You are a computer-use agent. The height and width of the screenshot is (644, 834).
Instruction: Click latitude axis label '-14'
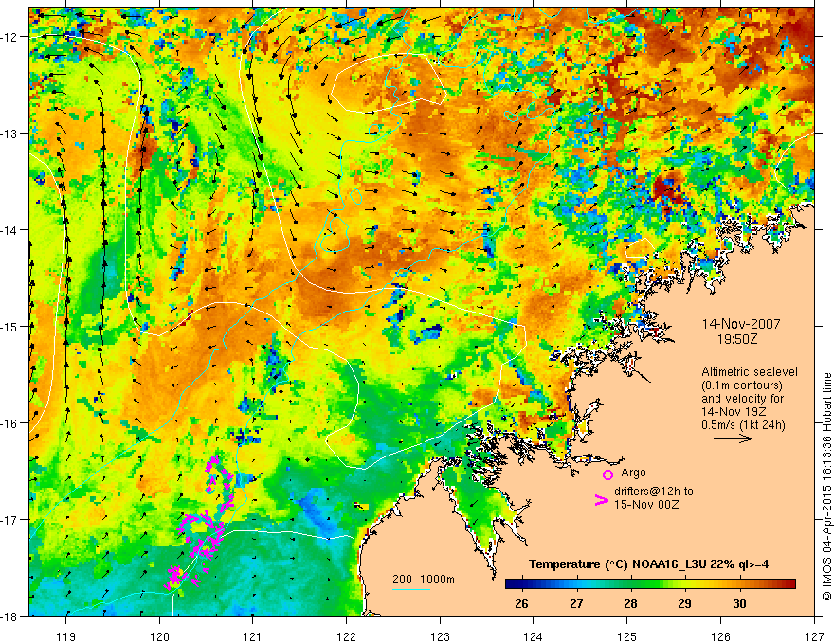[x=10, y=230]
